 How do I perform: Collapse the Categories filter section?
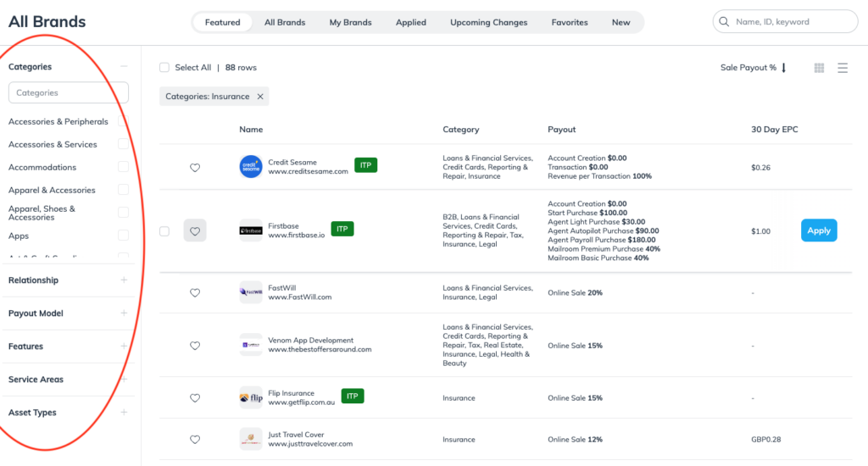[x=124, y=66]
